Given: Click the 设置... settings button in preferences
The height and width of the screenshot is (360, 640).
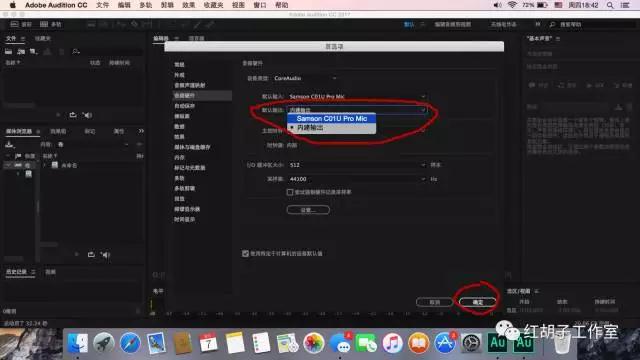Looking at the screenshot, I should tap(308, 210).
